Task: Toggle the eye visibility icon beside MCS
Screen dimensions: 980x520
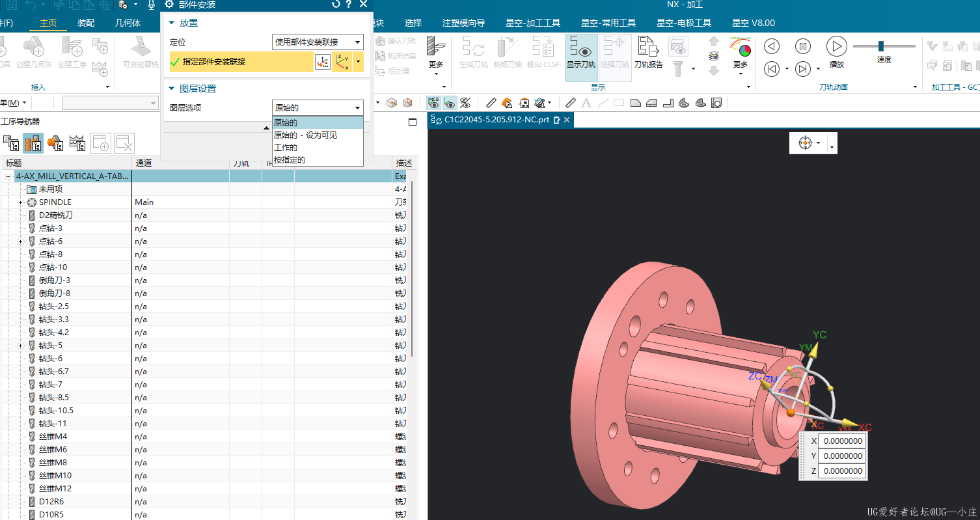Action: [x=450, y=103]
